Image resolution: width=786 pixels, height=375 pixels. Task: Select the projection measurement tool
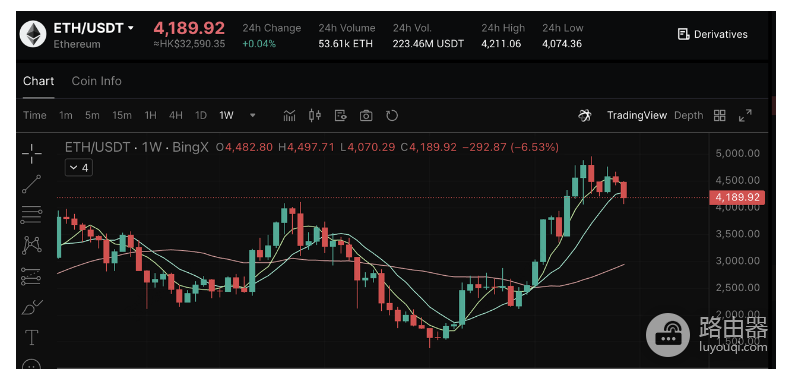[x=32, y=276]
